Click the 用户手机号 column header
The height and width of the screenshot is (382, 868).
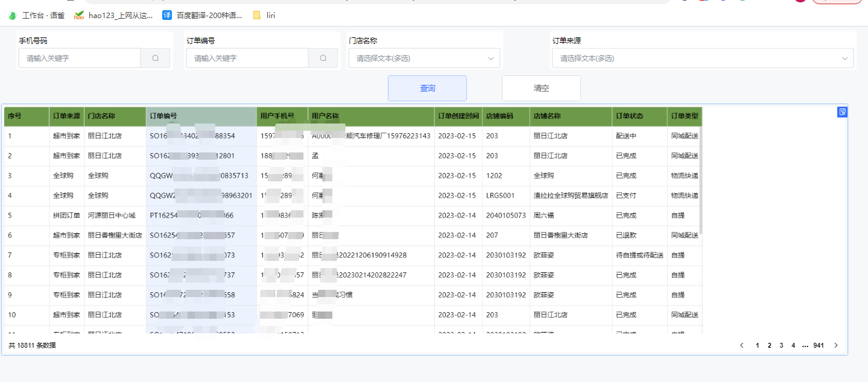[x=282, y=116]
